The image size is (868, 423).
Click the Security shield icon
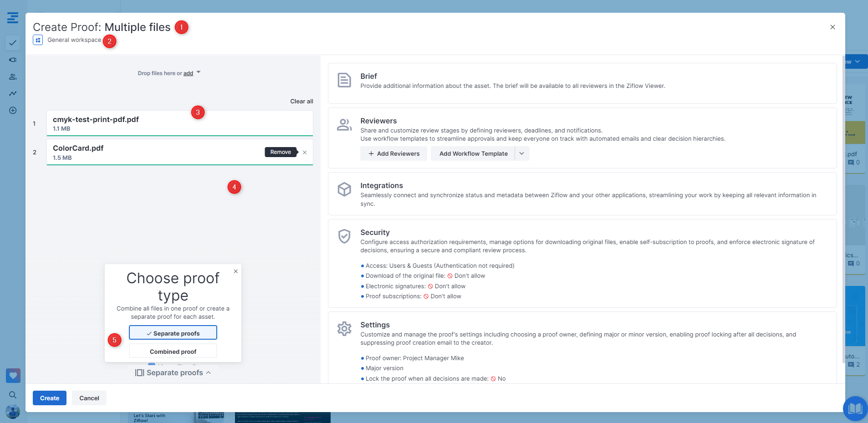[x=344, y=236]
